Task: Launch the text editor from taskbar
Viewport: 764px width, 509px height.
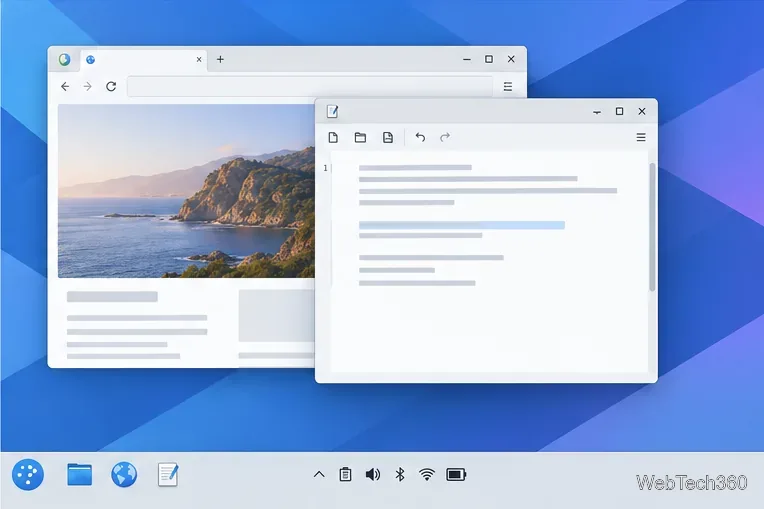Action: [168, 474]
